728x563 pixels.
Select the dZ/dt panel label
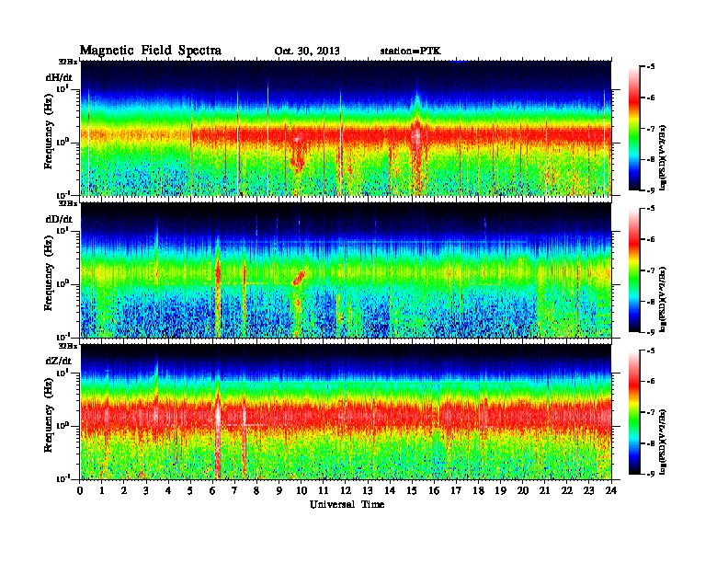click(x=59, y=361)
